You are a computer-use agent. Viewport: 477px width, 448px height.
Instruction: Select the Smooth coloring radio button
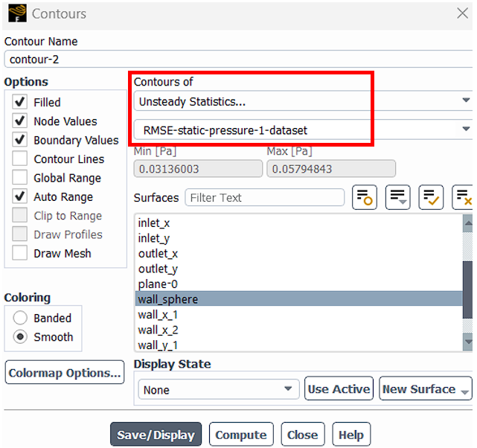click(20, 336)
